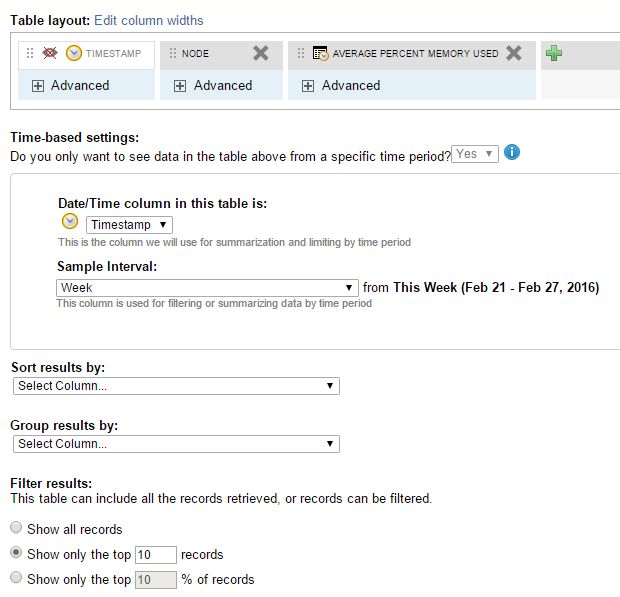Open the Sample Interval Week dropdown
The width and height of the screenshot is (620, 597).
[207, 287]
